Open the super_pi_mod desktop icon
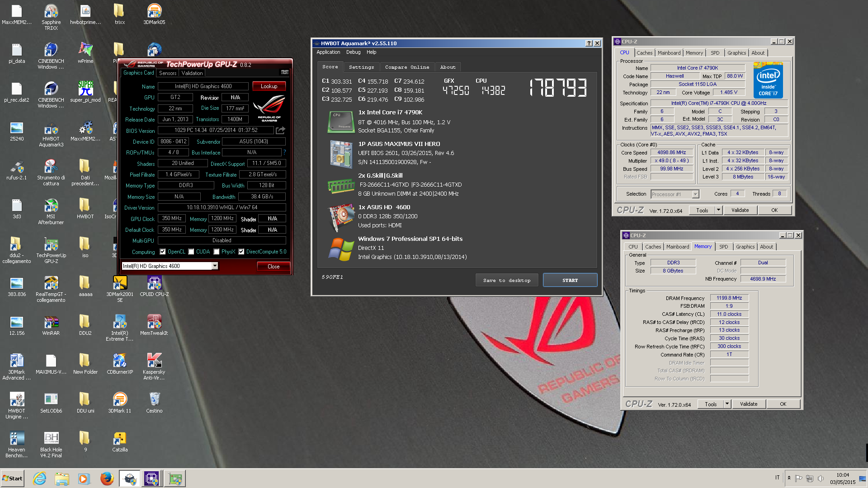This screenshot has height=488, width=868. (x=85, y=92)
